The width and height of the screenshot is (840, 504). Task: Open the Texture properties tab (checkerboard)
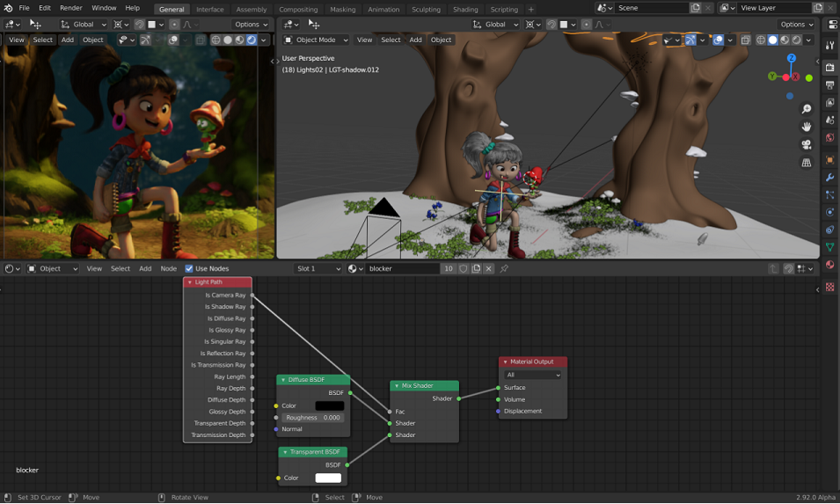[829, 287]
